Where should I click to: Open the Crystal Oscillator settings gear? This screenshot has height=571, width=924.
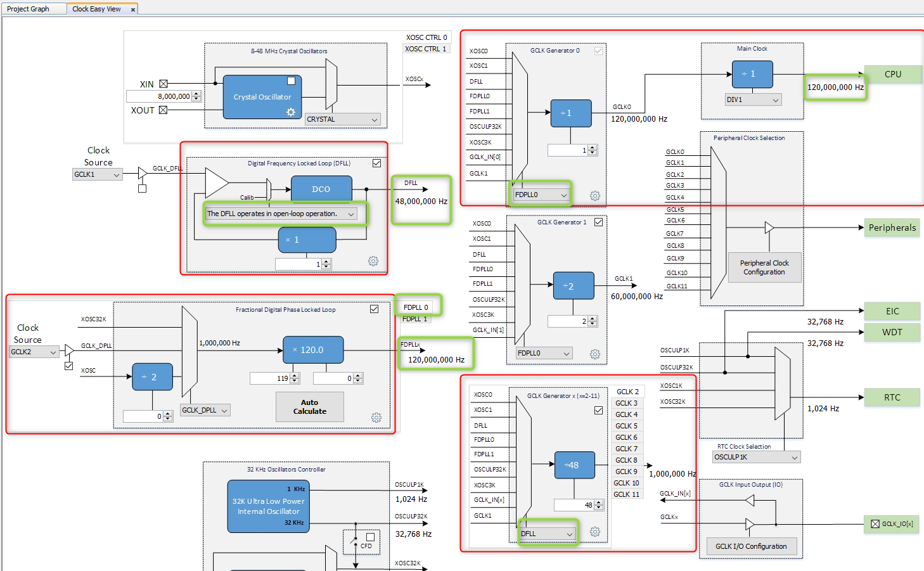pos(291,112)
